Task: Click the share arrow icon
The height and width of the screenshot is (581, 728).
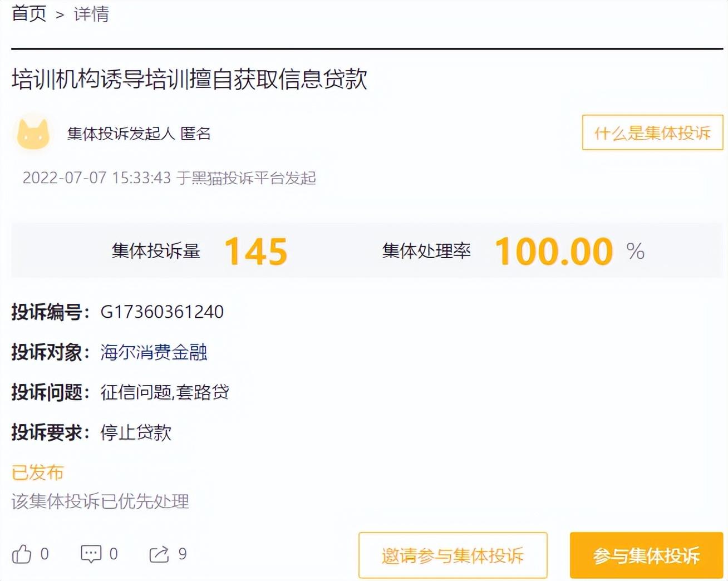Action: (x=159, y=554)
